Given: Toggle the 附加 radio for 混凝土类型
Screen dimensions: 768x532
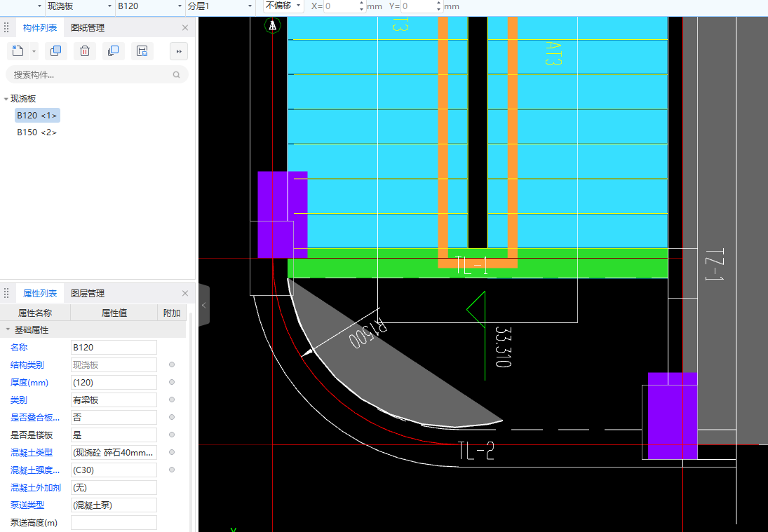Looking at the screenshot, I should click(172, 452).
